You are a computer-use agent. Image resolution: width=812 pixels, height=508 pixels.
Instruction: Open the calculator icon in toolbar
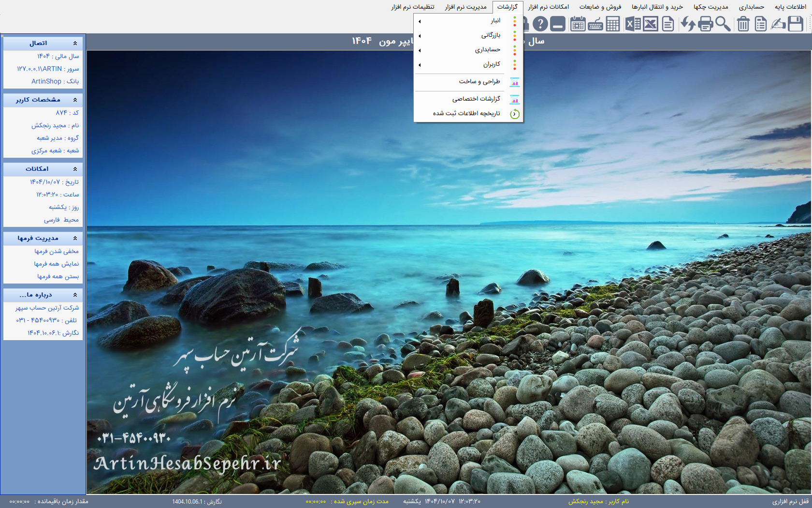point(613,24)
